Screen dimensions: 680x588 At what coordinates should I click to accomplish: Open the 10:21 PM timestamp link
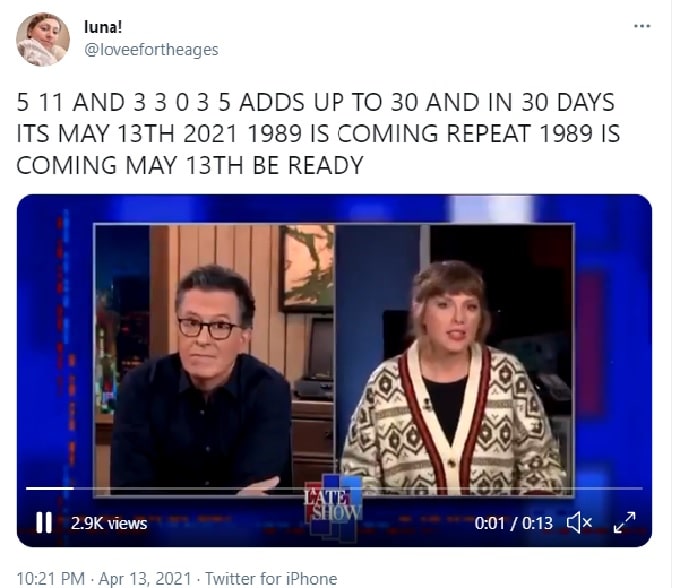51,579
